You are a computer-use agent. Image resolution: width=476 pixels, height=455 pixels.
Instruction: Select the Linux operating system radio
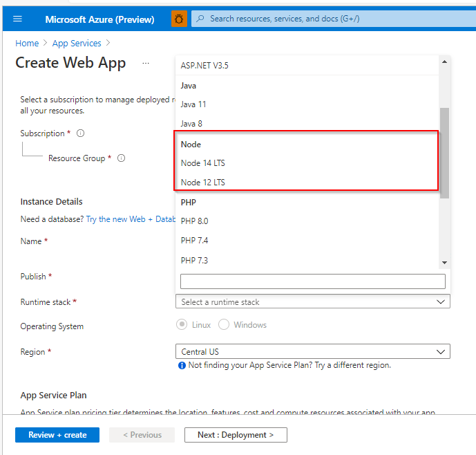pyautogui.click(x=182, y=324)
